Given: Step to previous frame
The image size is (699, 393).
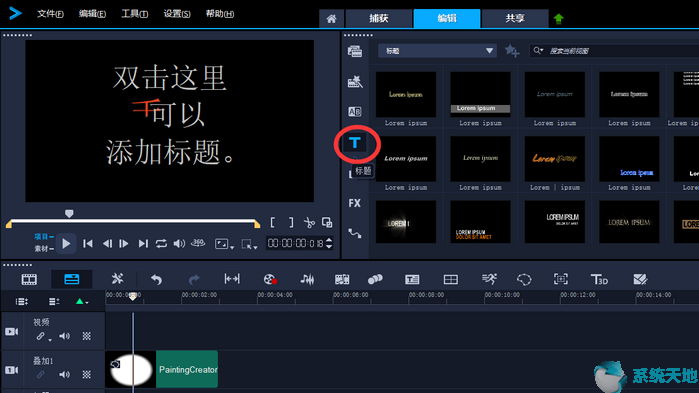Looking at the screenshot, I should pos(107,244).
